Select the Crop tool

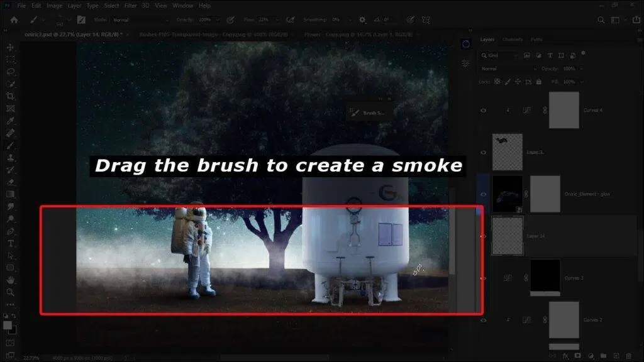point(10,96)
